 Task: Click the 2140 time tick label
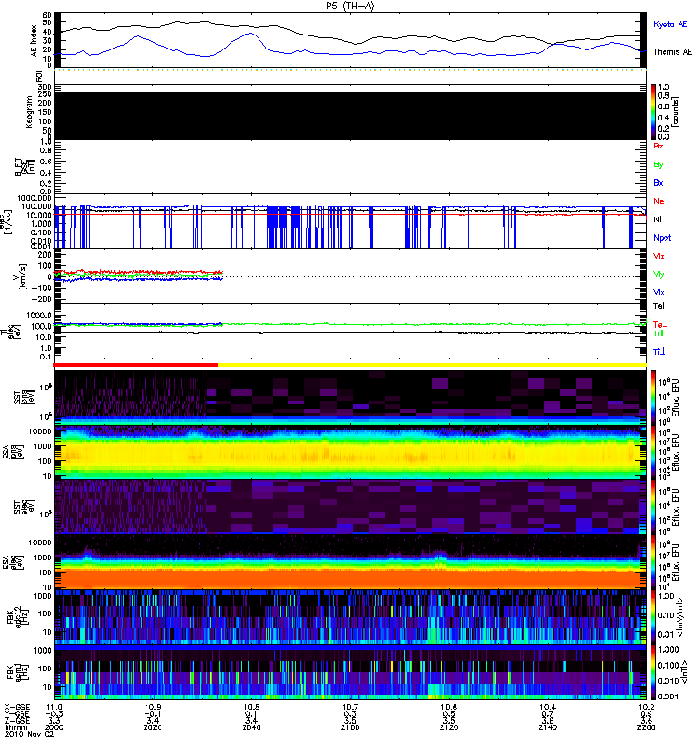[548, 727]
